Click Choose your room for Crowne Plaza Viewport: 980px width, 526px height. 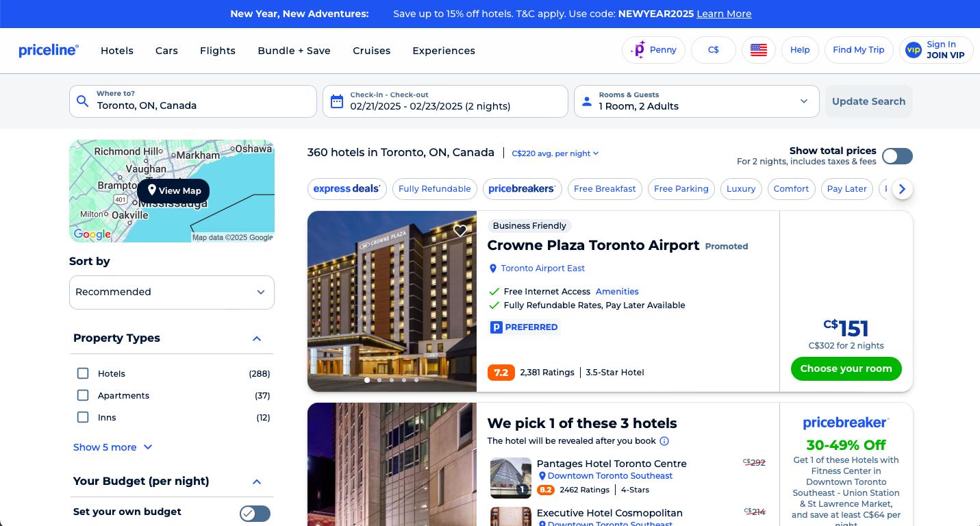[x=846, y=368]
